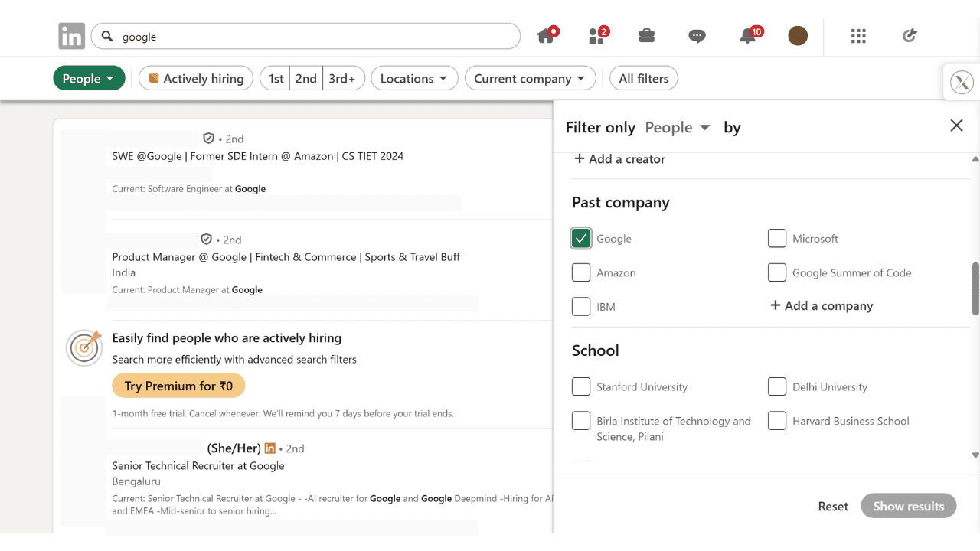Image resolution: width=980 pixels, height=551 pixels.
Task: Open the Messaging chat icon
Action: click(697, 36)
